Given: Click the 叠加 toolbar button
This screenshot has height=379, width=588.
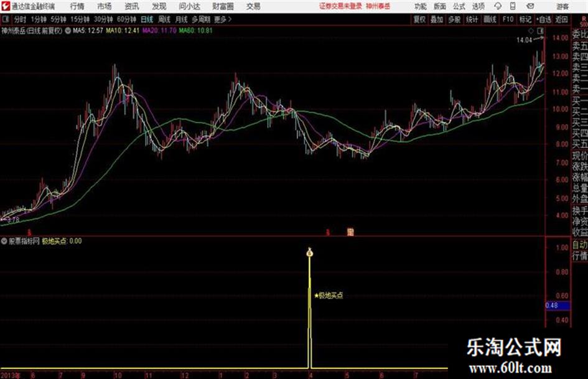Looking at the screenshot, I should pyautogui.click(x=437, y=19).
